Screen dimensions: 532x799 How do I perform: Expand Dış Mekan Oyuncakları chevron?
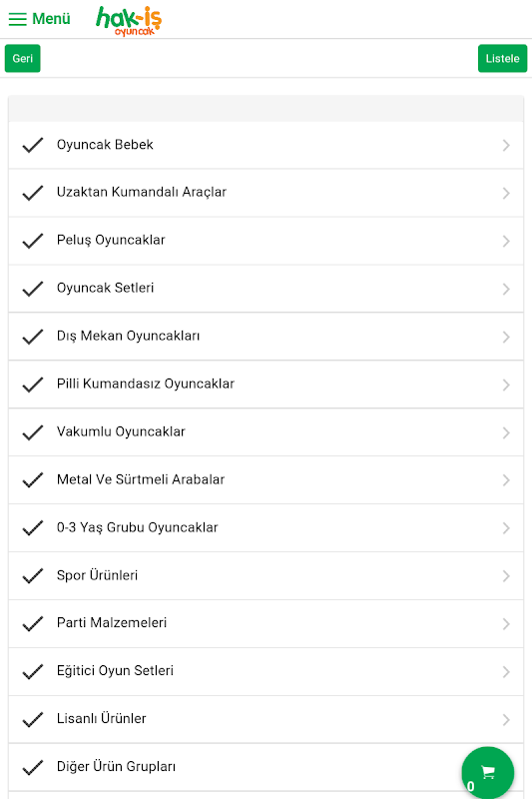click(x=506, y=337)
